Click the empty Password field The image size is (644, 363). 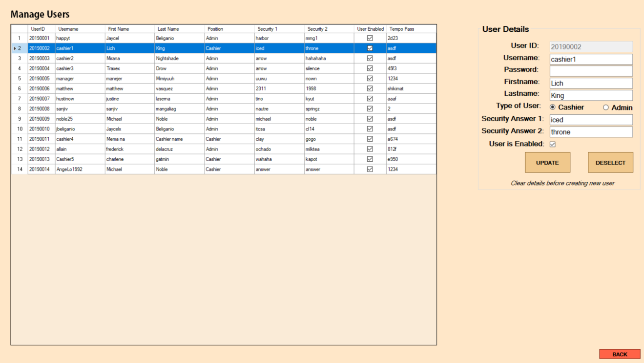pyautogui.click(x=591, y=71)
